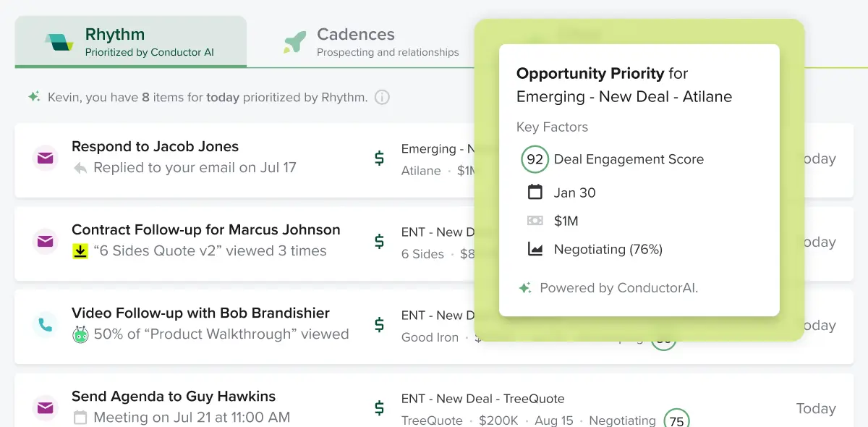
Task: Switch to the Cadences tab
Action: click(370, 42)
